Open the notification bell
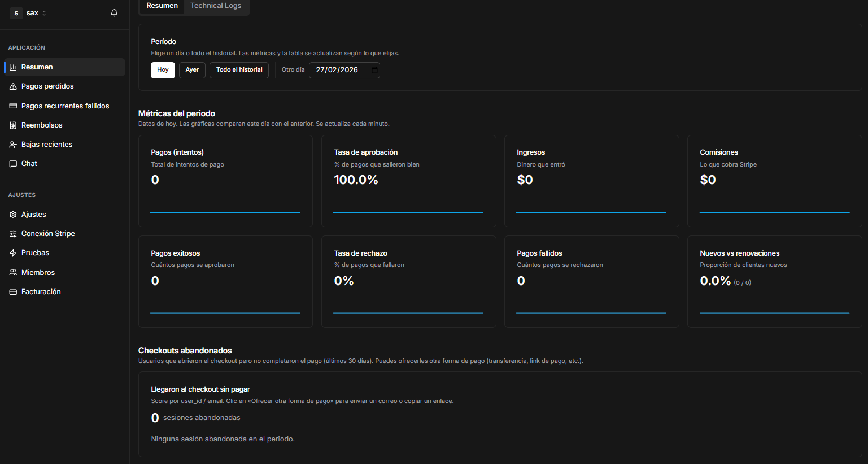 click(114, 12)
